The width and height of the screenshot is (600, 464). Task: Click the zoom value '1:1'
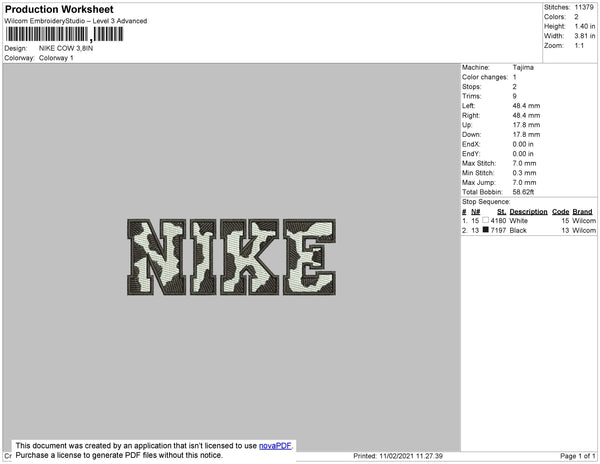point(579,46)
